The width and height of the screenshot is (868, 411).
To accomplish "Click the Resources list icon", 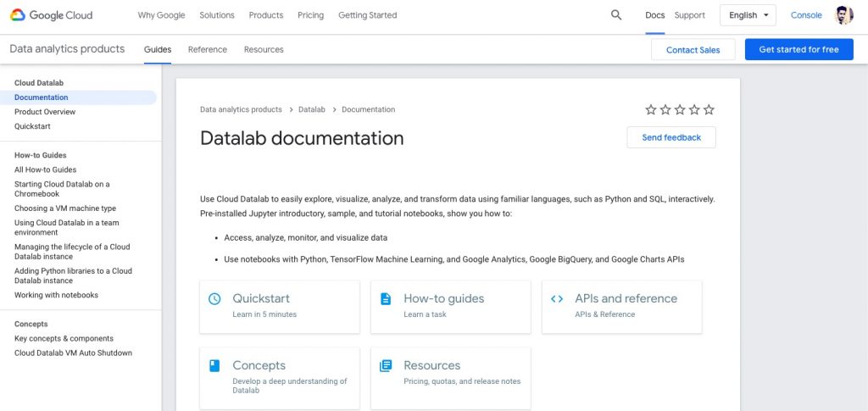I will coord(386,365).
